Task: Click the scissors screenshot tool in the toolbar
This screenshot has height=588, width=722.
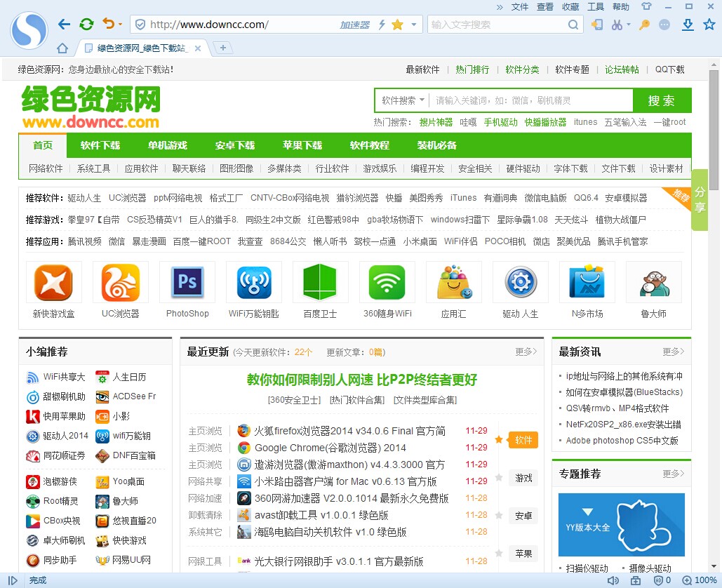Action: point(616,25)
